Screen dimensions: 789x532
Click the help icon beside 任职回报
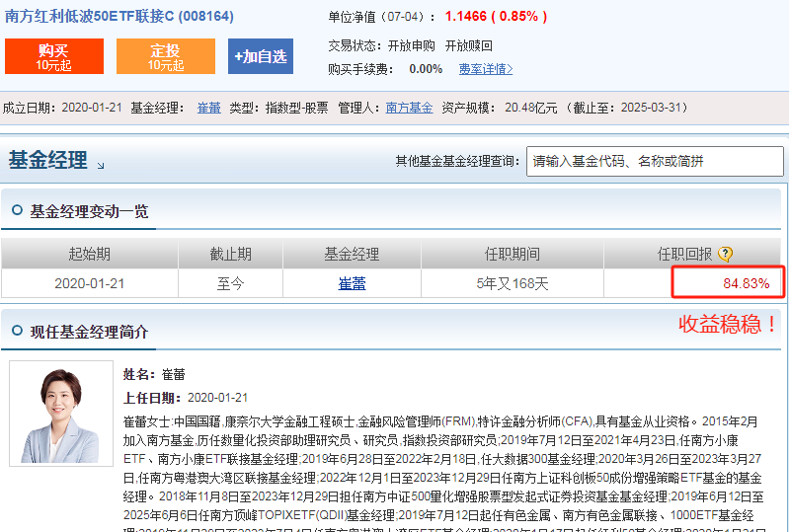coord(725,254)
